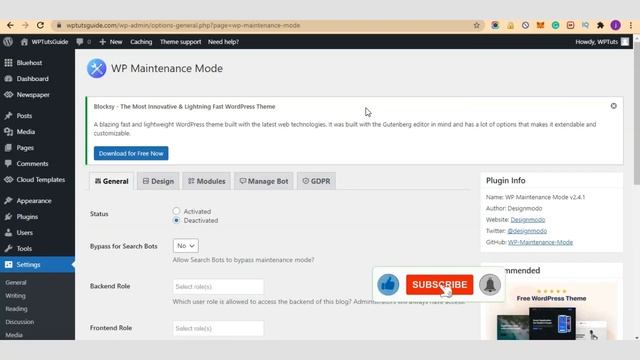The image size is (640, 360).
Task: Select the Deactivated status radio button
Action: pos(176,220)
